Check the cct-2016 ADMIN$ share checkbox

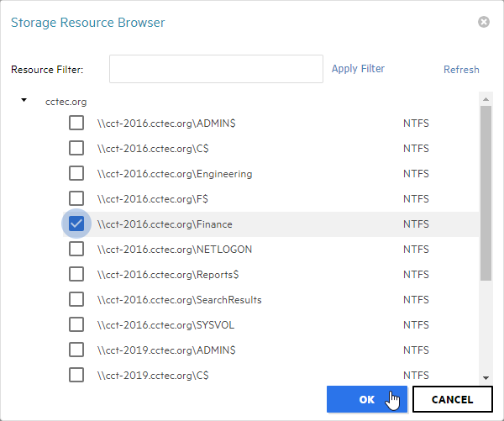tap(76, 124)
